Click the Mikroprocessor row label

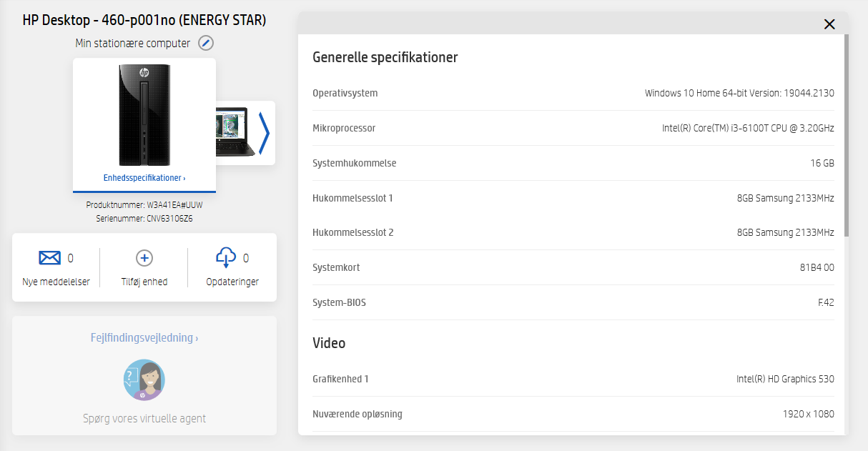pyautogui.click(x=344, y=128)
